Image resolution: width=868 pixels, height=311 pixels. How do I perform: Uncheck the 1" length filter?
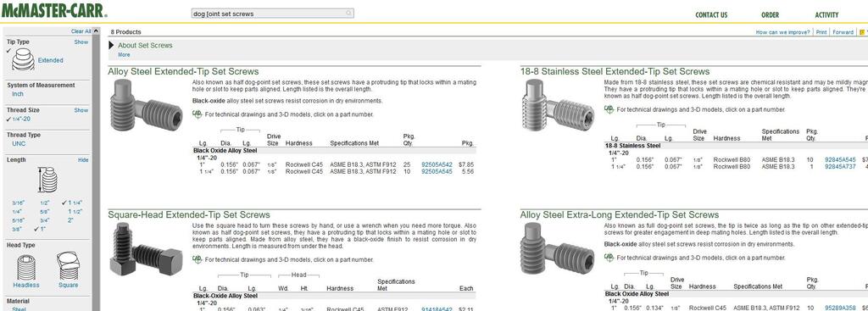coord(41,229)
